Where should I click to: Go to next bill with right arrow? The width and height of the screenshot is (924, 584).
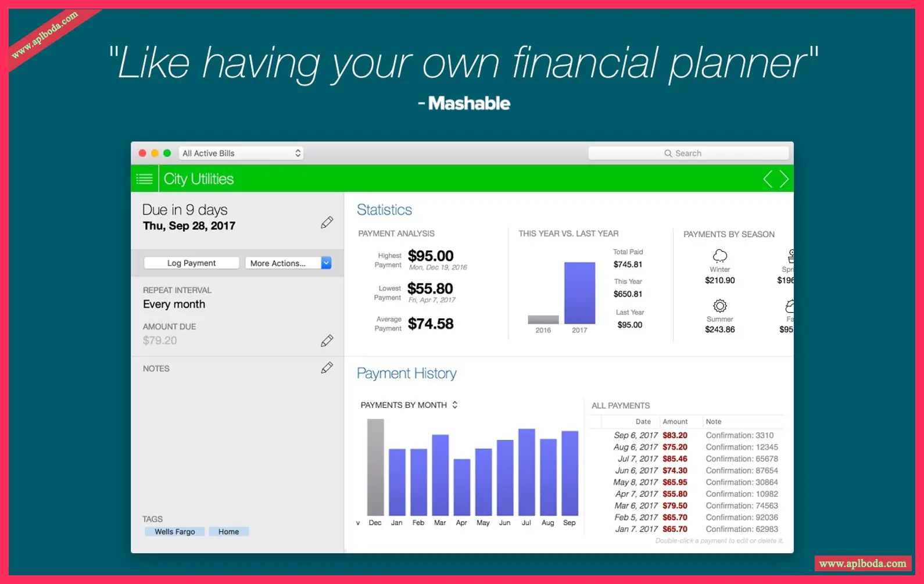click(784, 179)
